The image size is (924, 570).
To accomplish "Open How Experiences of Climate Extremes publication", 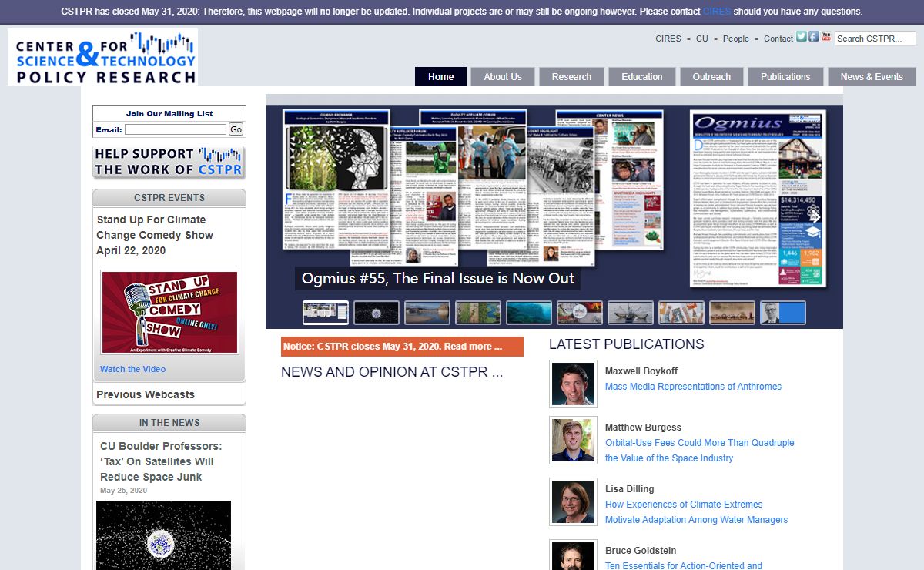I will point(696,512).
